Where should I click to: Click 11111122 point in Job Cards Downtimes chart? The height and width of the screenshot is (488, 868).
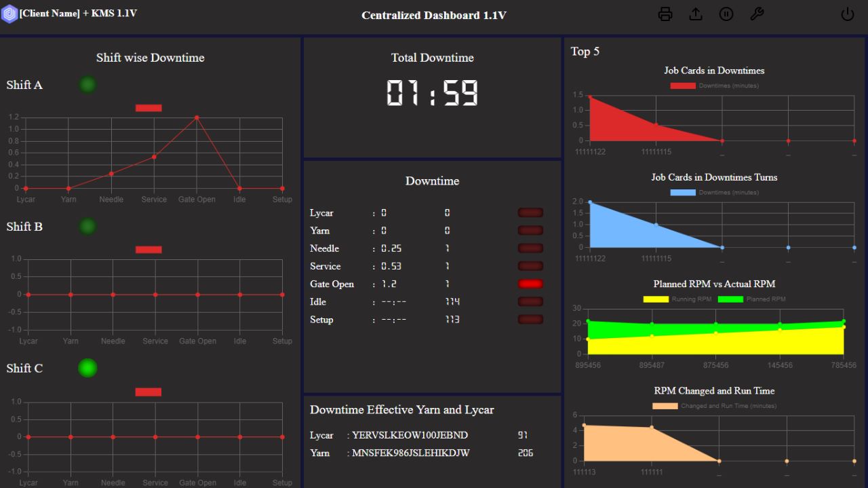590,97
